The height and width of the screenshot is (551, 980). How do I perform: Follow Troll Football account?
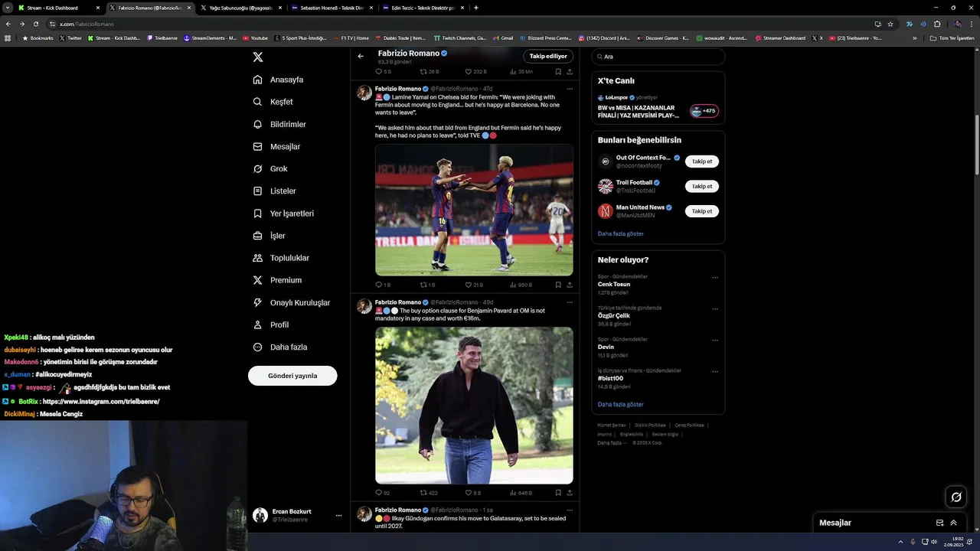click(x=701, y=186)
